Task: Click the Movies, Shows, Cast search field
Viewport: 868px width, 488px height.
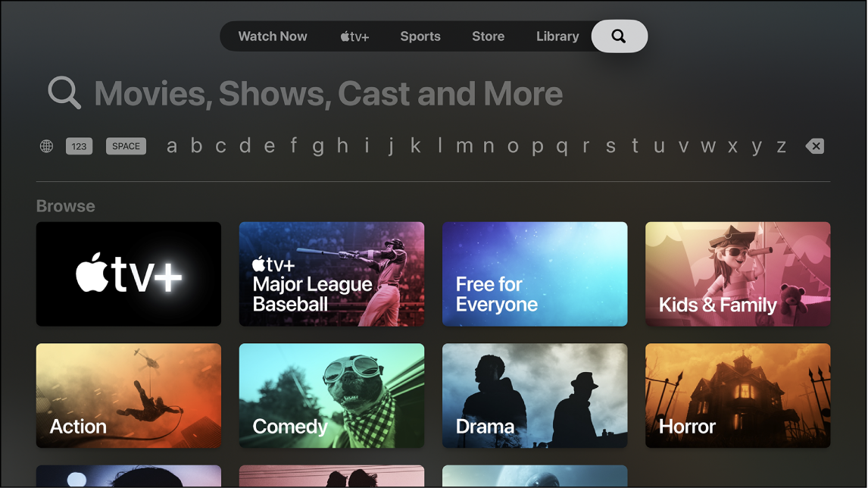Action: click(x=328, y=92)
